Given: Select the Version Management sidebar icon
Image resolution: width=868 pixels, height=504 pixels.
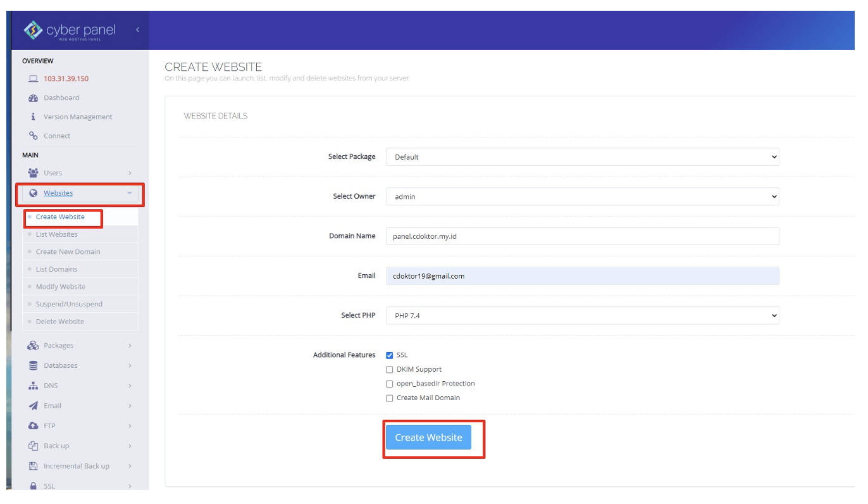Looking at the screenshot, I should pos(33,117).
